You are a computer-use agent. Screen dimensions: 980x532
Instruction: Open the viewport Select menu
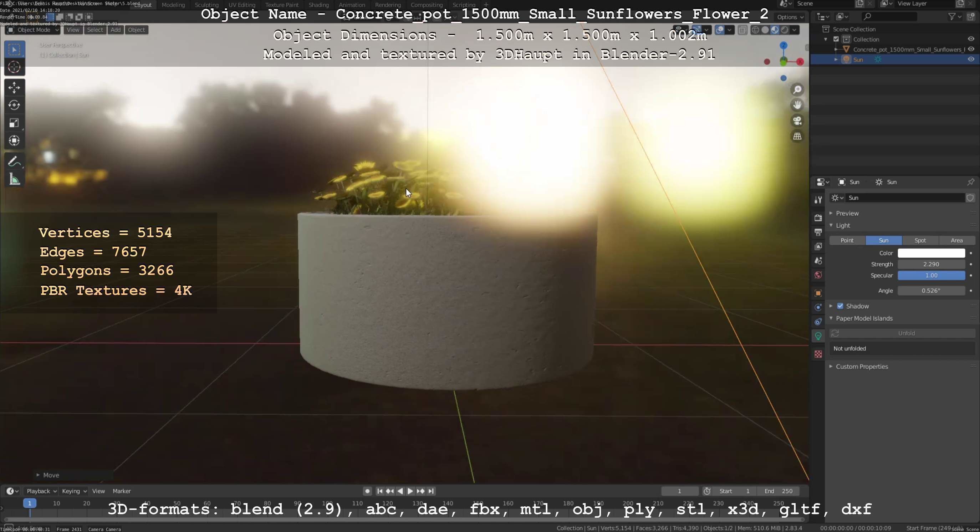click(x=95, y=30)
